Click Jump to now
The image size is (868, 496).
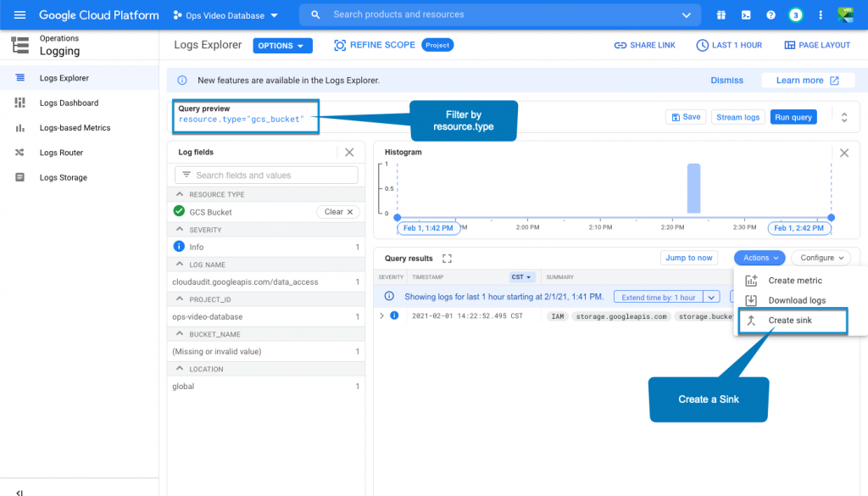click(x=688, y=258)
